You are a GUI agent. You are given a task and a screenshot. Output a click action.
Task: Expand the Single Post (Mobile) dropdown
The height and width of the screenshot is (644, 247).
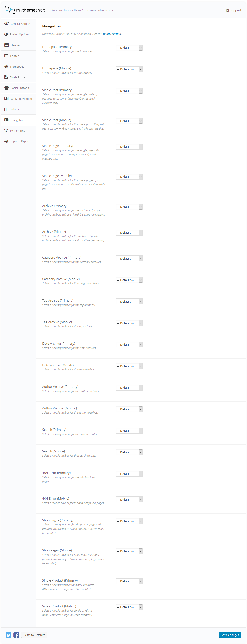129,121
